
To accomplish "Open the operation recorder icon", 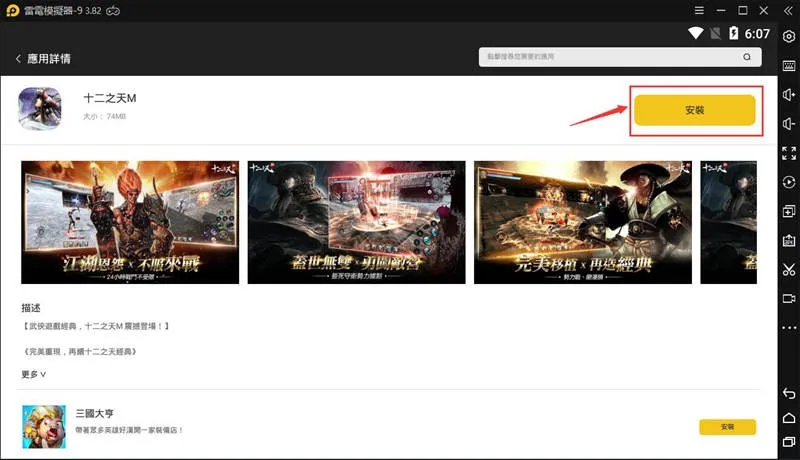I will (x=789, y=182).
